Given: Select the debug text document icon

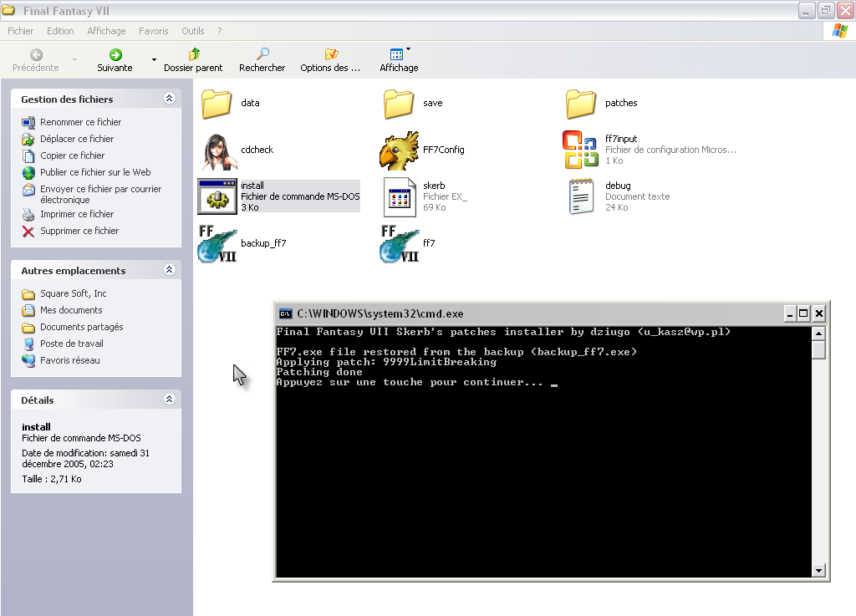Looking at the screenshot, I should click(x=581, y=196).
